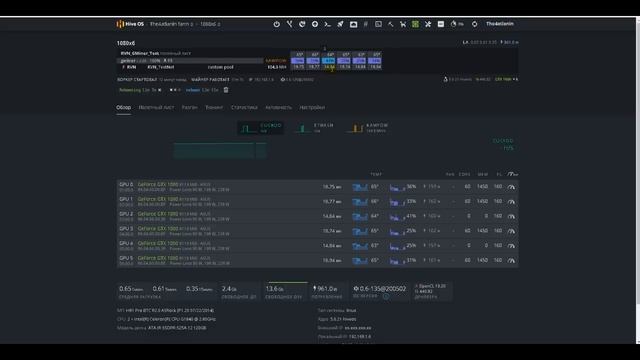Open overclock gauge icon for GPU 0
Image resolution: width=640 pixels, height=360 pixels.
pos(511,187)
